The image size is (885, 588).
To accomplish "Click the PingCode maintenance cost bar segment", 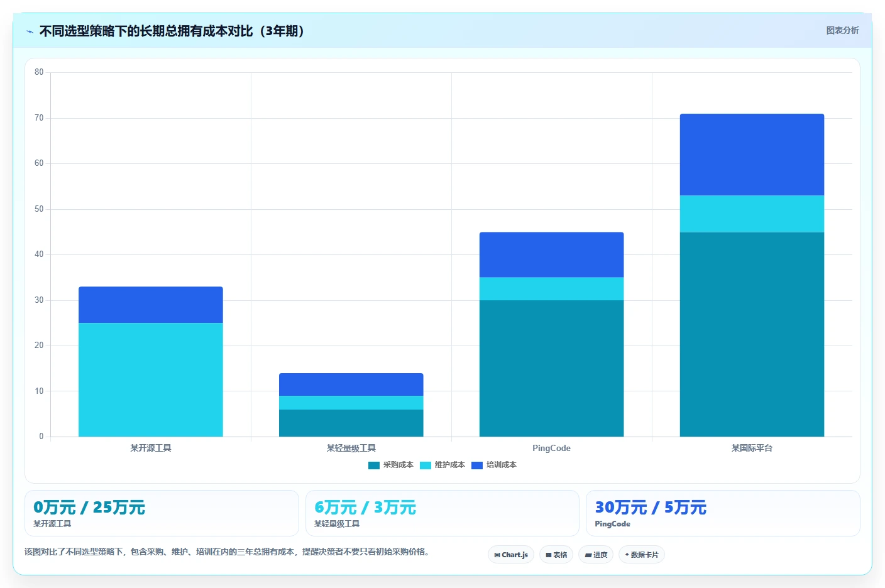I will pyautogui.click(x=552, y=289).
